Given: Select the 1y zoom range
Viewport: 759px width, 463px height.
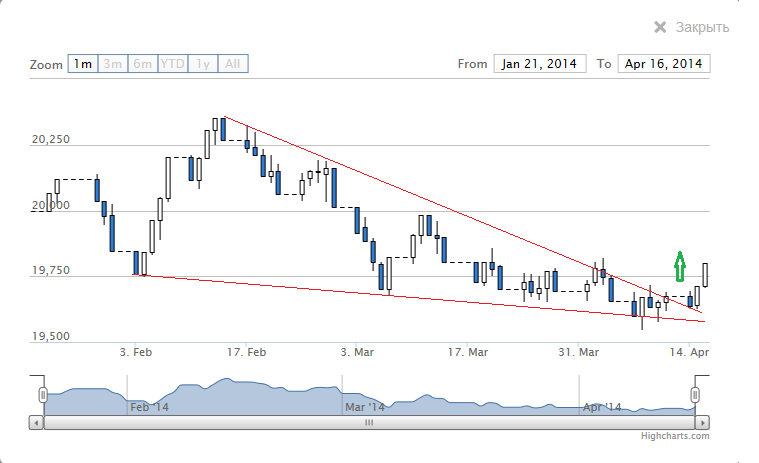Looking at the screenshot, I should (203, 64).
